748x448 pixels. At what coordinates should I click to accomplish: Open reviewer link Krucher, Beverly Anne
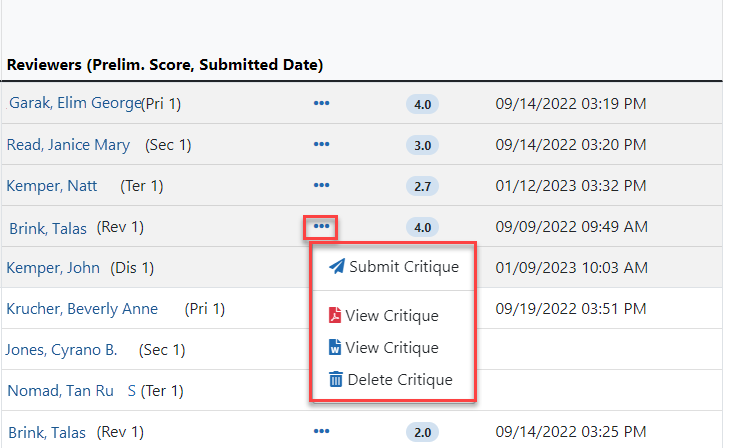pyautogui.click(x=82, y=309)
